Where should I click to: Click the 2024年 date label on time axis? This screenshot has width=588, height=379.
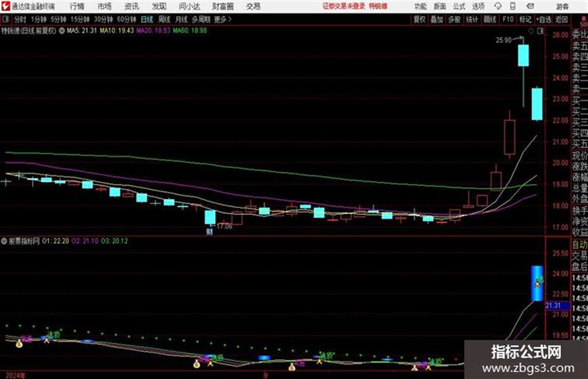pyautogui.click(x=16, y=375)
